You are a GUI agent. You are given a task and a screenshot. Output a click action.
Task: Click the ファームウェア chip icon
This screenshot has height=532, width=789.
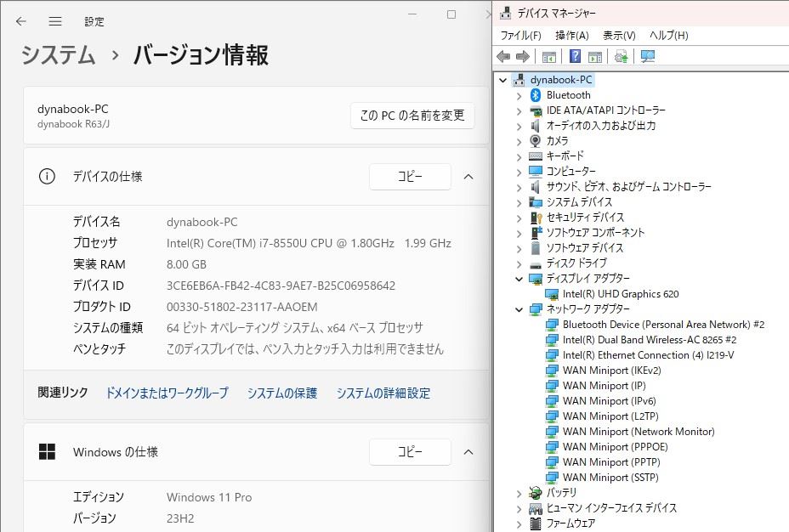536,524
